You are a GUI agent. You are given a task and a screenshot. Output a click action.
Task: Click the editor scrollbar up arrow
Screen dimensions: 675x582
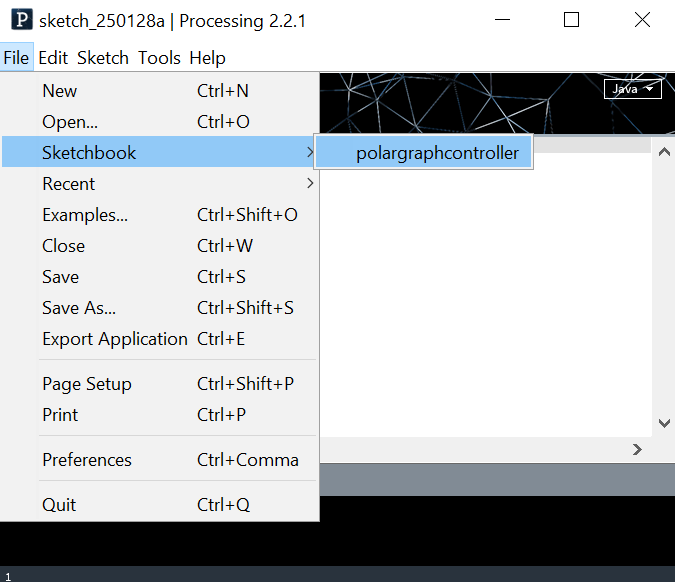click(x=664, y=152)
